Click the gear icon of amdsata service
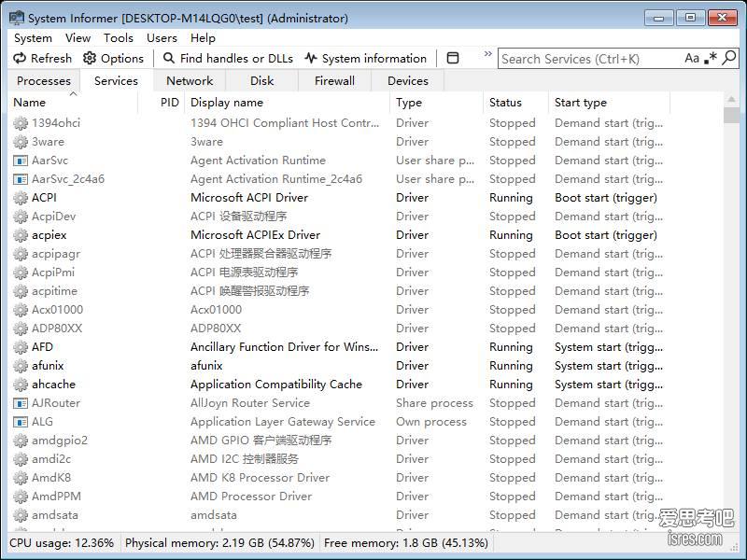 [20, 515]
